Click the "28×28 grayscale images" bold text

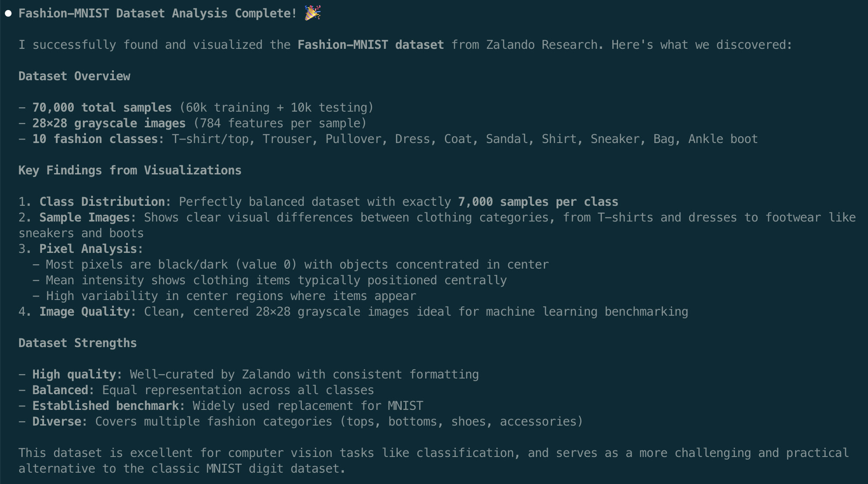tap(109, 123)
